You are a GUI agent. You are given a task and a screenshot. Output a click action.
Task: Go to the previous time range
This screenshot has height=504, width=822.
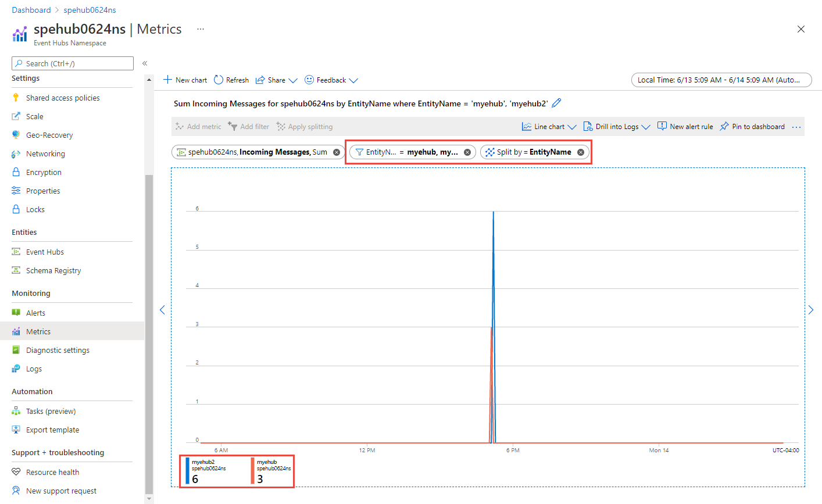coord(162,310)
